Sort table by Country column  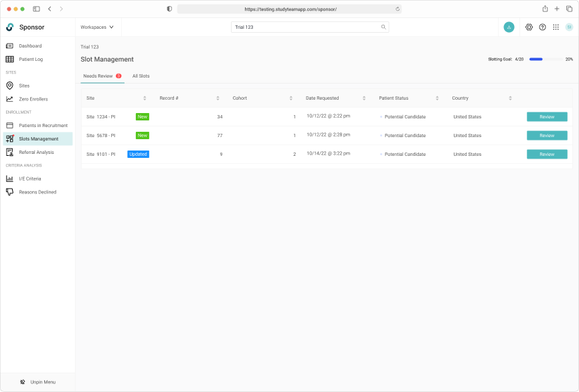coord(510,98)
